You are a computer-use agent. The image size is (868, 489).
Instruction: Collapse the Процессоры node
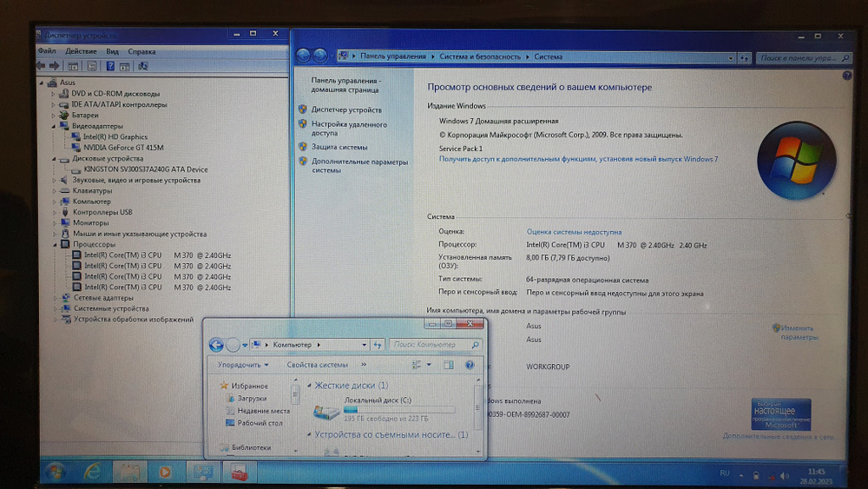coord(56,244)
